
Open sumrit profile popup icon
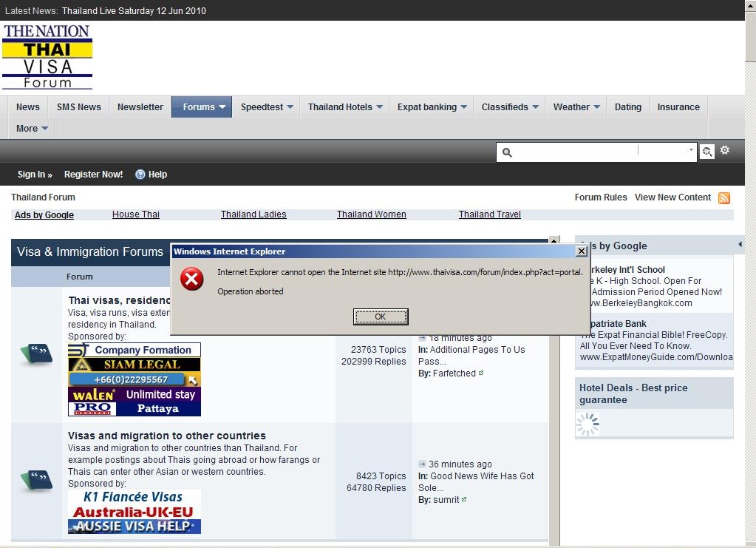click(464, 499)
